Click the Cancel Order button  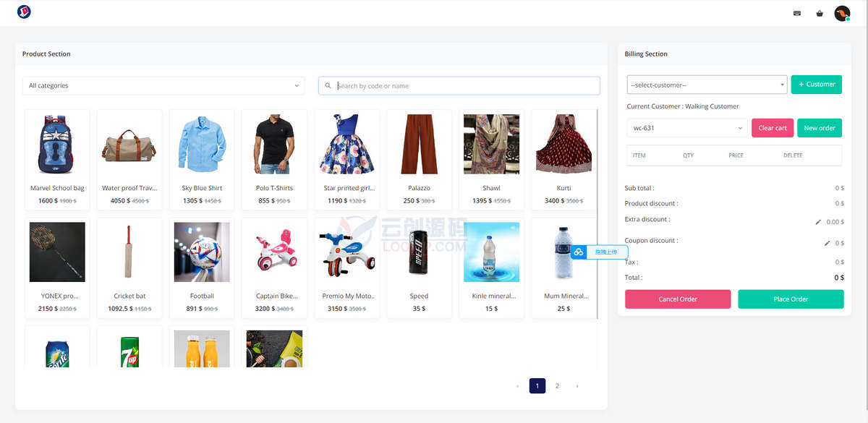(x=678, y=299)
